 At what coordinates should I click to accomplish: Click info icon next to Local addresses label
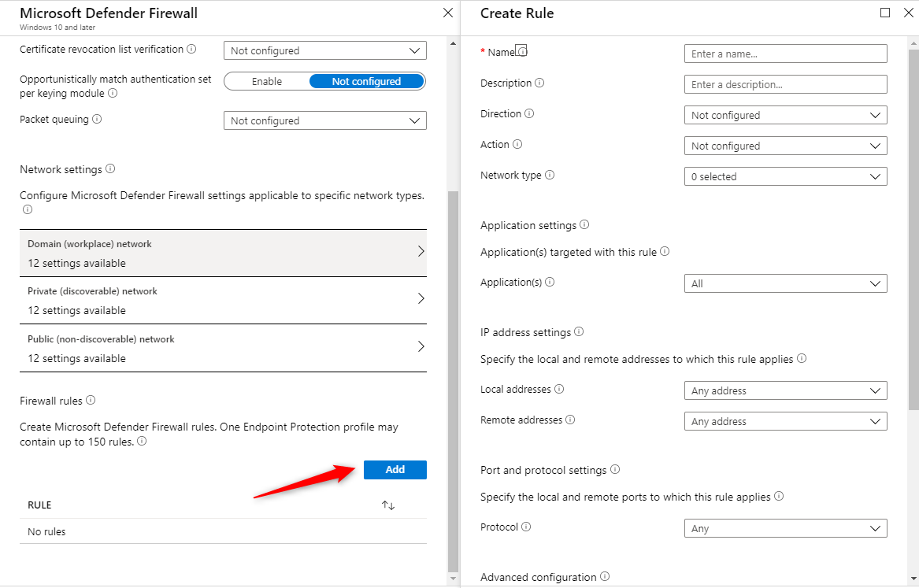[558, 389]
